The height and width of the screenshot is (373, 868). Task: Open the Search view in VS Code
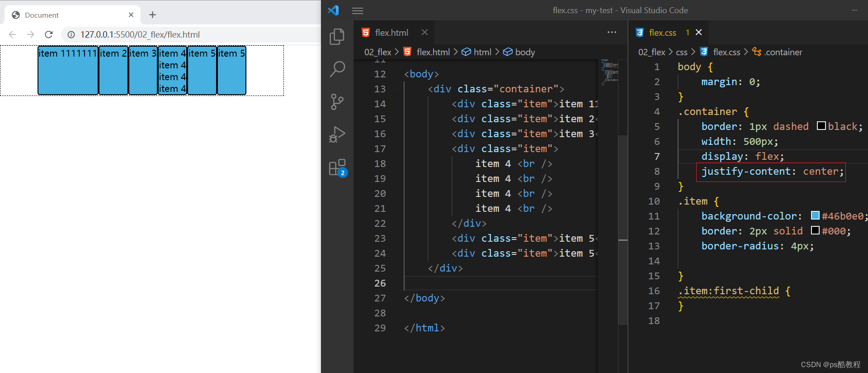[337, 69]
